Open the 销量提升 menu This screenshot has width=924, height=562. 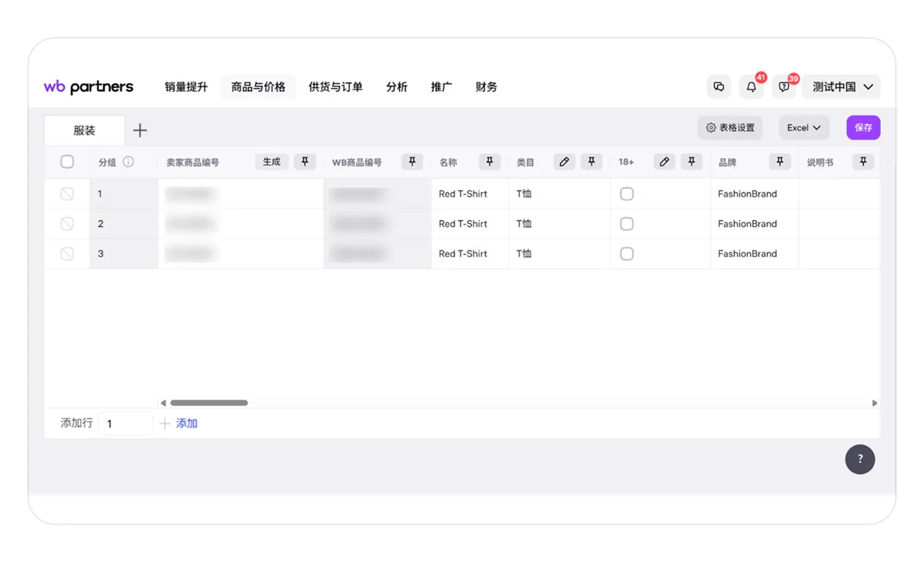tap(186, 87)
